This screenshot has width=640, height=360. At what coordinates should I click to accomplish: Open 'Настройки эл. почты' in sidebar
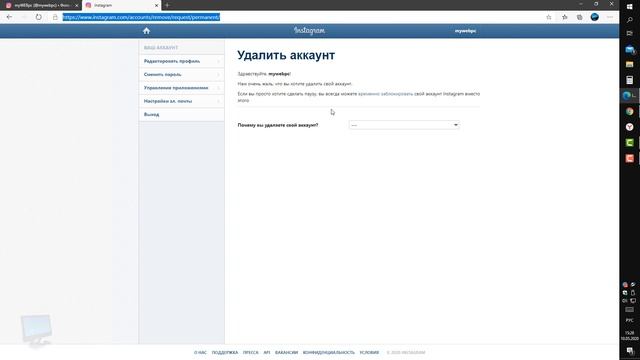coord(181,101)
